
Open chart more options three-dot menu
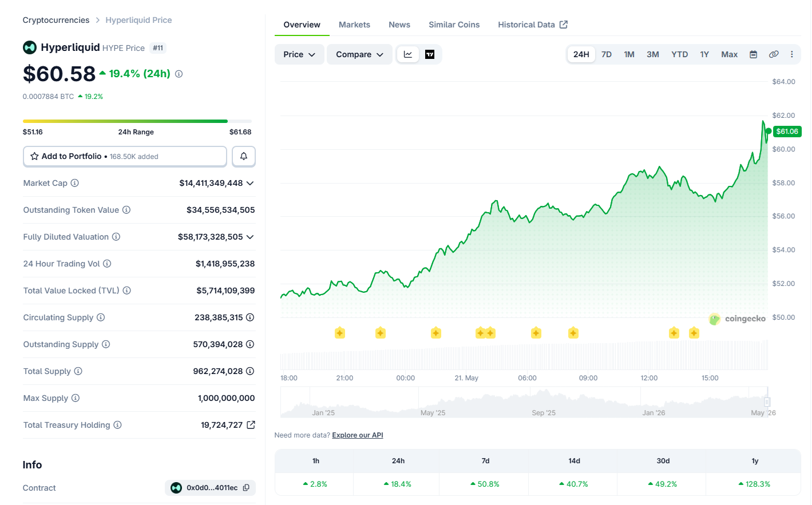pyautogui.click(x=792, y=54)
